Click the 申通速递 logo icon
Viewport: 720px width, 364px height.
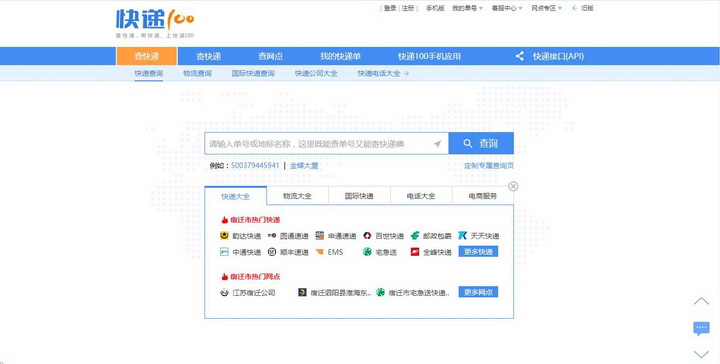tap(320, 235)
